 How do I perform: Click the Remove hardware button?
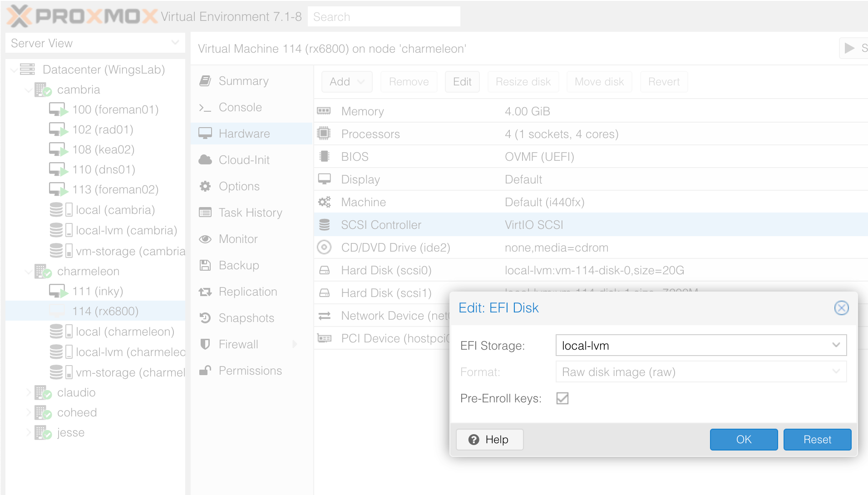pyautogui.click(x=409, y=82)
